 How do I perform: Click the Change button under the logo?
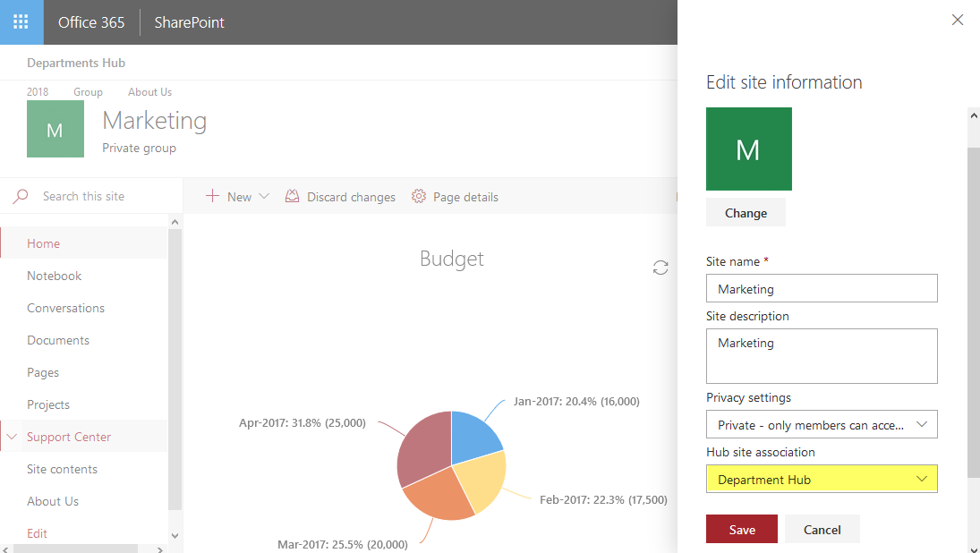[x=746, y=212]
